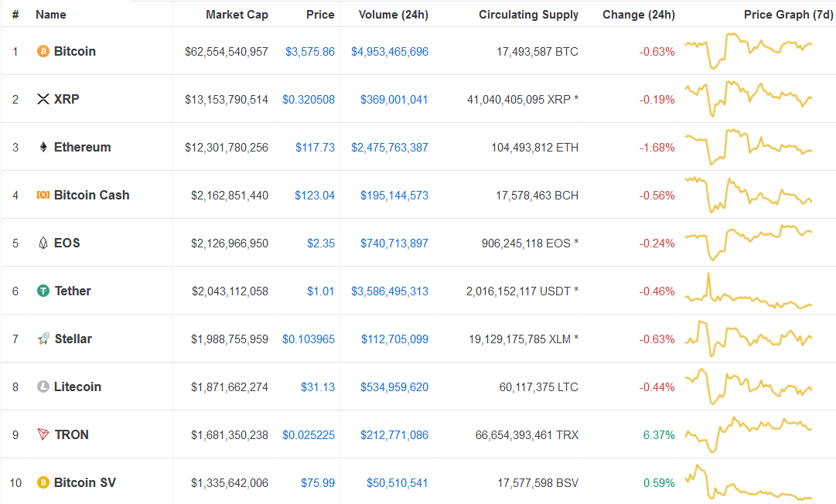The height and width of the screenshot is (504, 836).
Task: Open Bitcoin SV price $75.99 link
Action: [318, 483]
